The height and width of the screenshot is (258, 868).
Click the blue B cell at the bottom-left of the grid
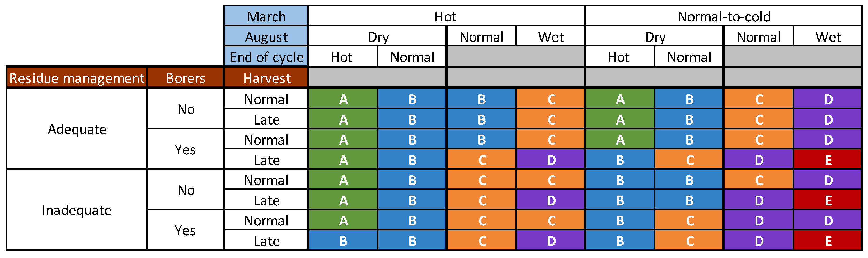pos(343,241)
